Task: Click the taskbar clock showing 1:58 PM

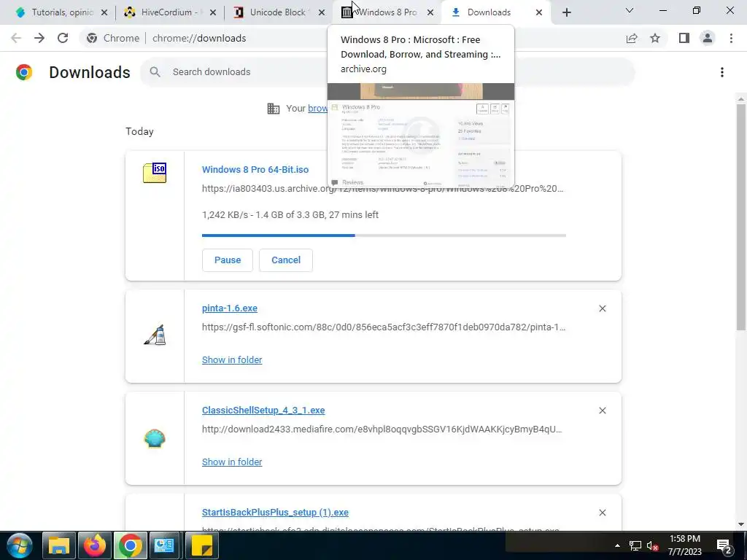Action: (684, 545)
